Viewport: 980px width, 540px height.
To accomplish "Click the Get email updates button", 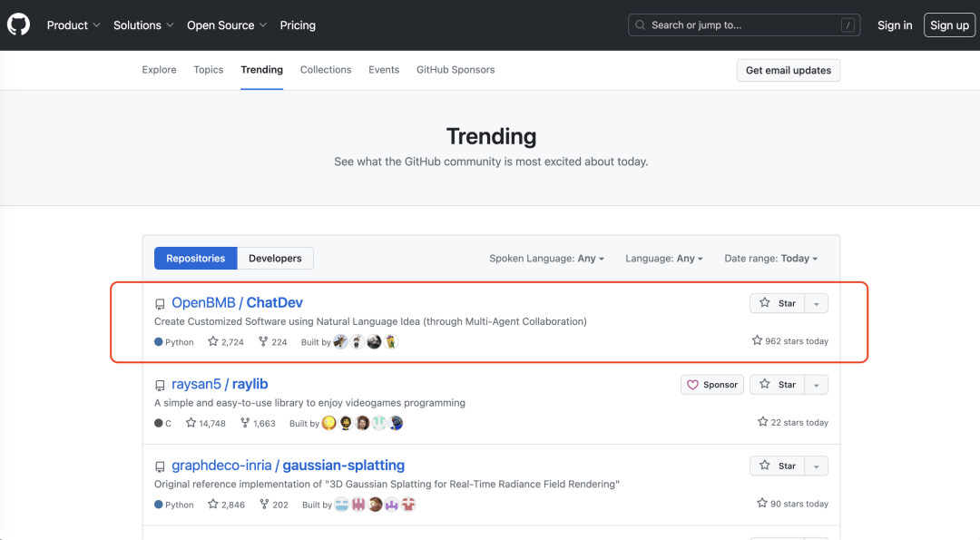I will coord(788,70).
